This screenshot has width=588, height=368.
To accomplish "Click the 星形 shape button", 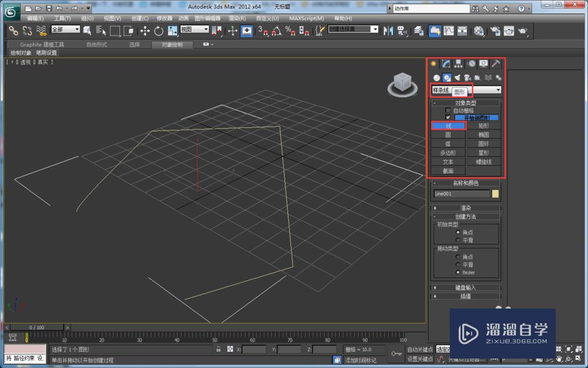I will (483, 152).
